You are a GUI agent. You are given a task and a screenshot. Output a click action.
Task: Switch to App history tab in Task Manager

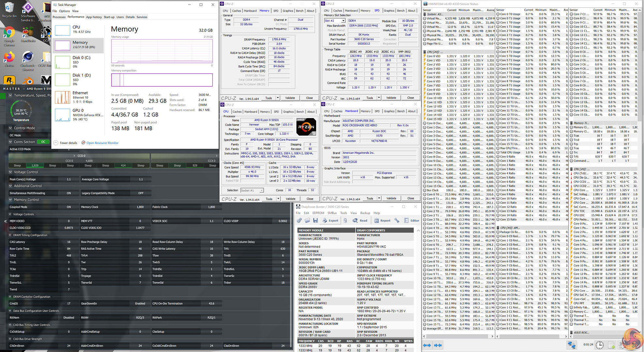click(94, 17)
